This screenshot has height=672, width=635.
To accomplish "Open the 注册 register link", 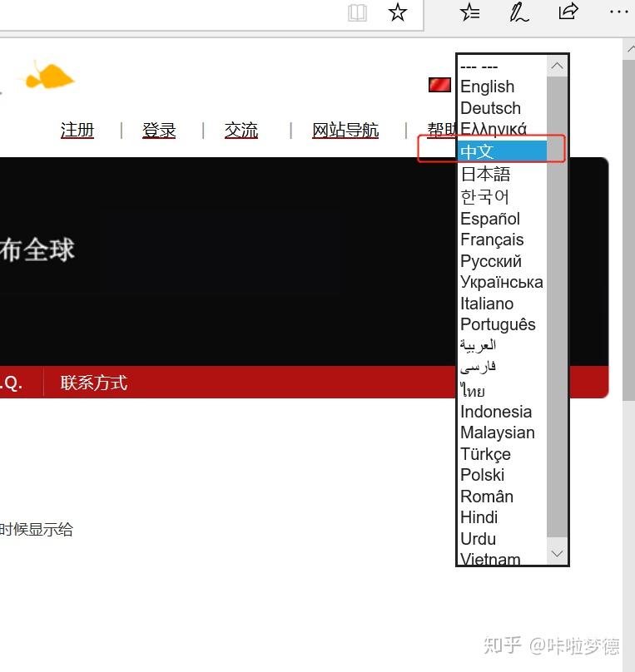I will coord(77,131).
